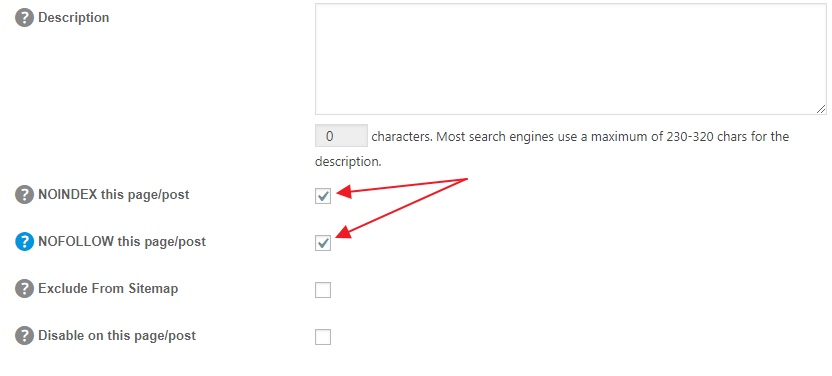Click the Disable on this page/post label

(117, 336)
